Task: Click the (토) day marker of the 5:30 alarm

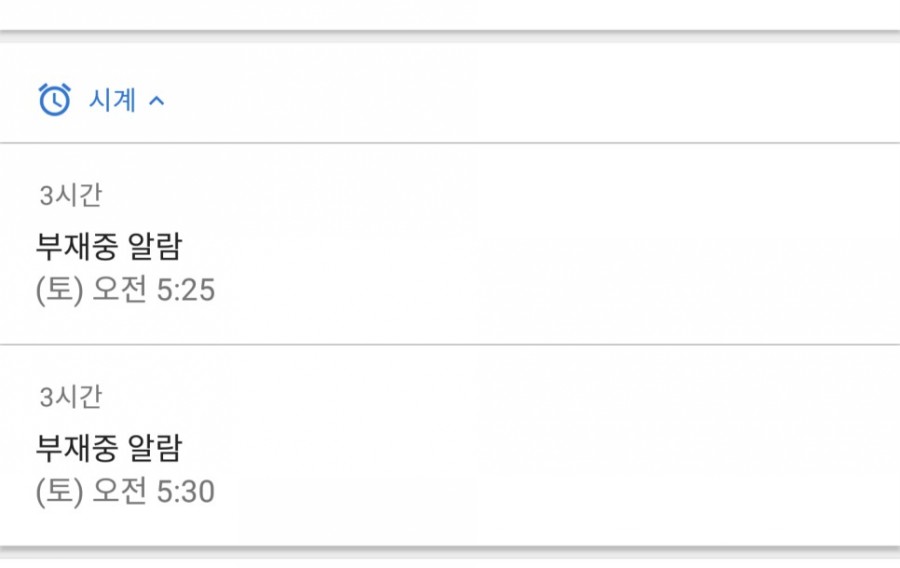Action: (x=60, y=492)
